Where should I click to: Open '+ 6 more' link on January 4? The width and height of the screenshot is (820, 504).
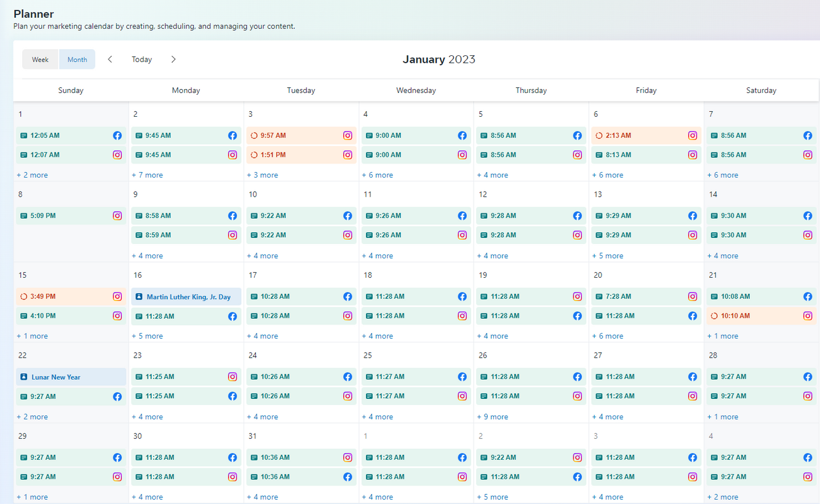[378, 175]
